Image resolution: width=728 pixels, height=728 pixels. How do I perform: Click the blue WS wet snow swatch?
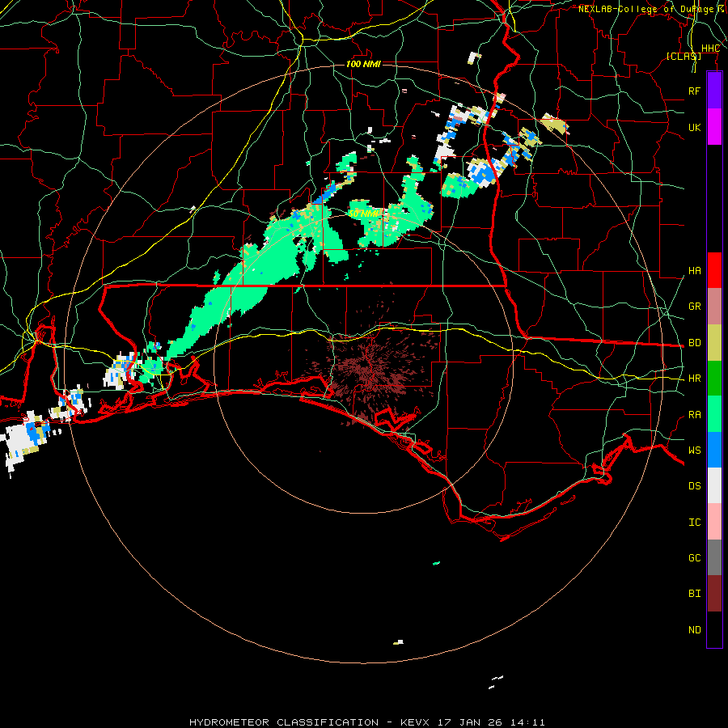(714, 450)
